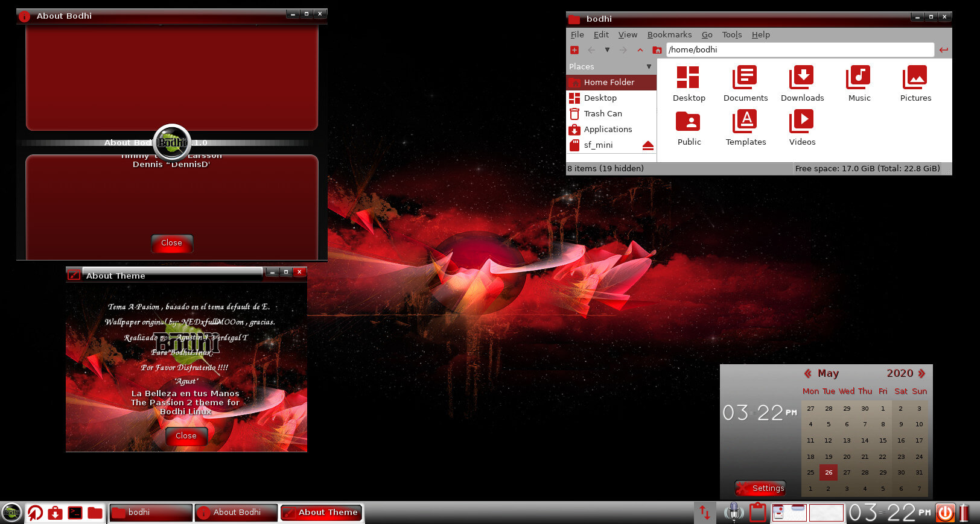Go to previous month in calendar
This screenshot has height=524, width=980.
(x=808, y=374)
